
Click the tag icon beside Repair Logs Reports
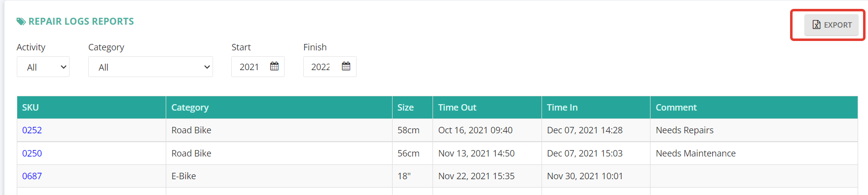(21, 21)
